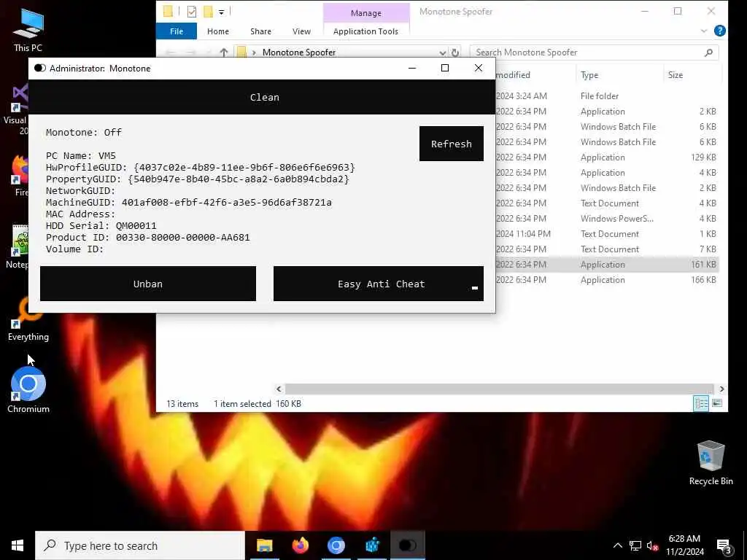Sort by the Size column header

click(x=692, y=75)
